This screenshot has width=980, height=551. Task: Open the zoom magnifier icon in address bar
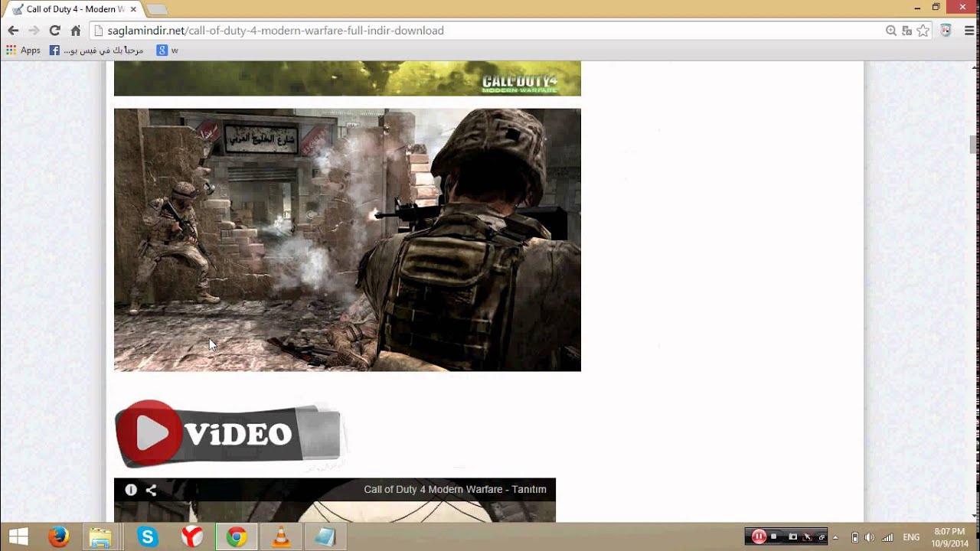click(890, 31)
